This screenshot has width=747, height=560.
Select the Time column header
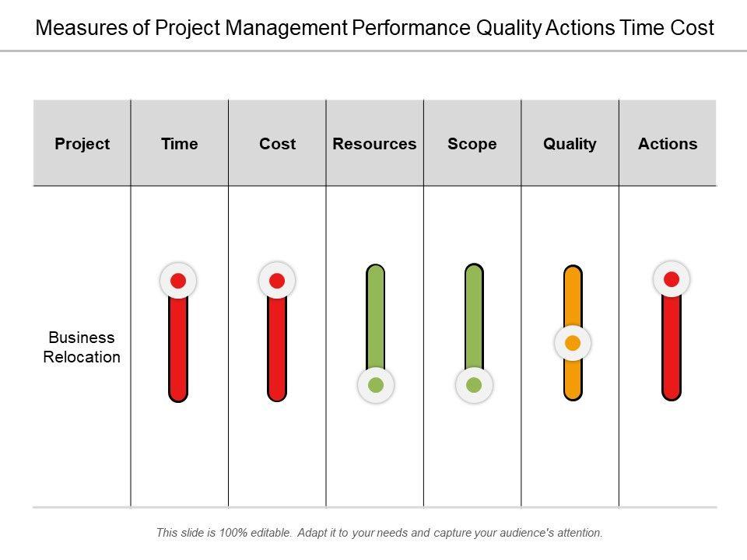[180, 144]
